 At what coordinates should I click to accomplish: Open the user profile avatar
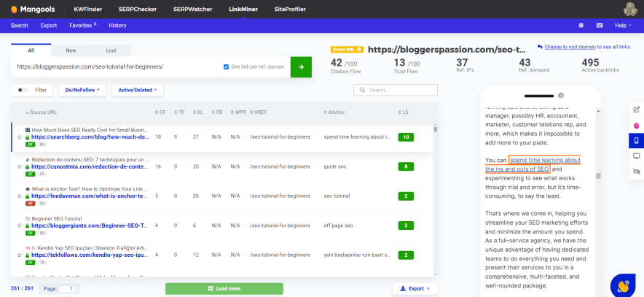click(630, 9)
